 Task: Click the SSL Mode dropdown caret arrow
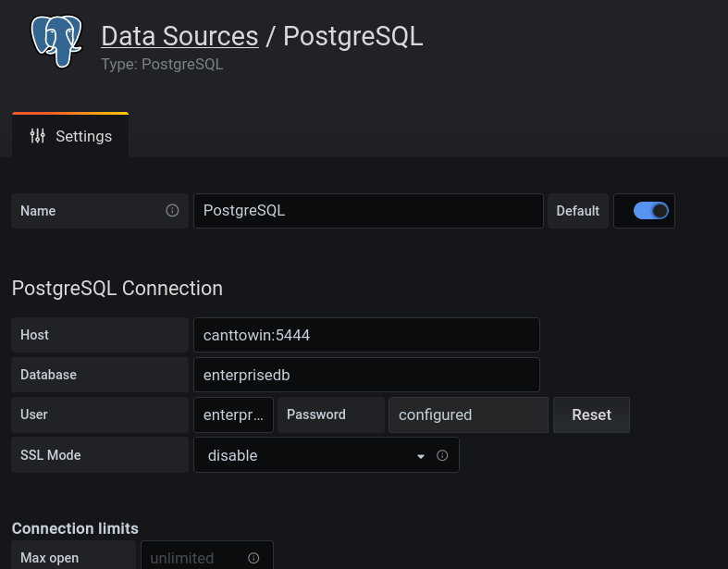[x=421, y=456]
